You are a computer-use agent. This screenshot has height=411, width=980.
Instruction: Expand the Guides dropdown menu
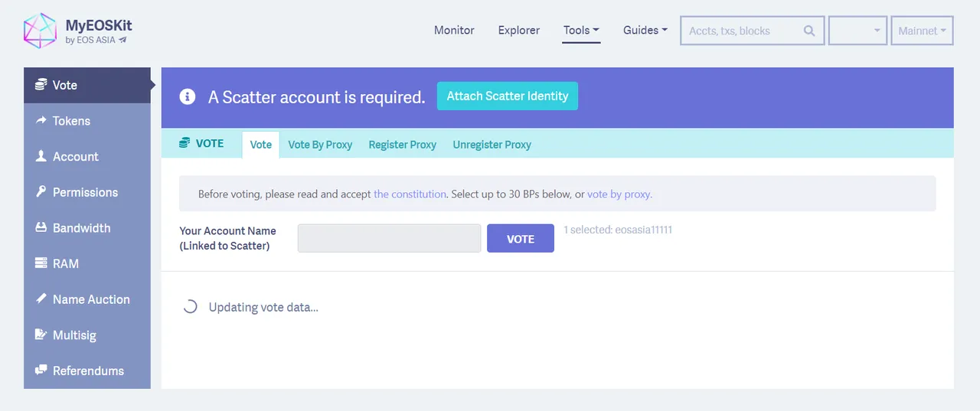pos(645,31)
